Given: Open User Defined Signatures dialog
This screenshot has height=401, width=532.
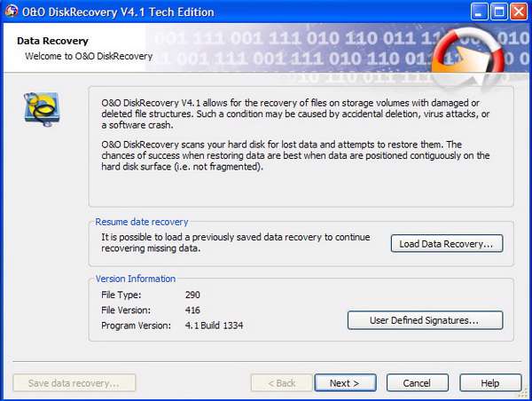Looking at the screenshot, I should tap(425, 320).
